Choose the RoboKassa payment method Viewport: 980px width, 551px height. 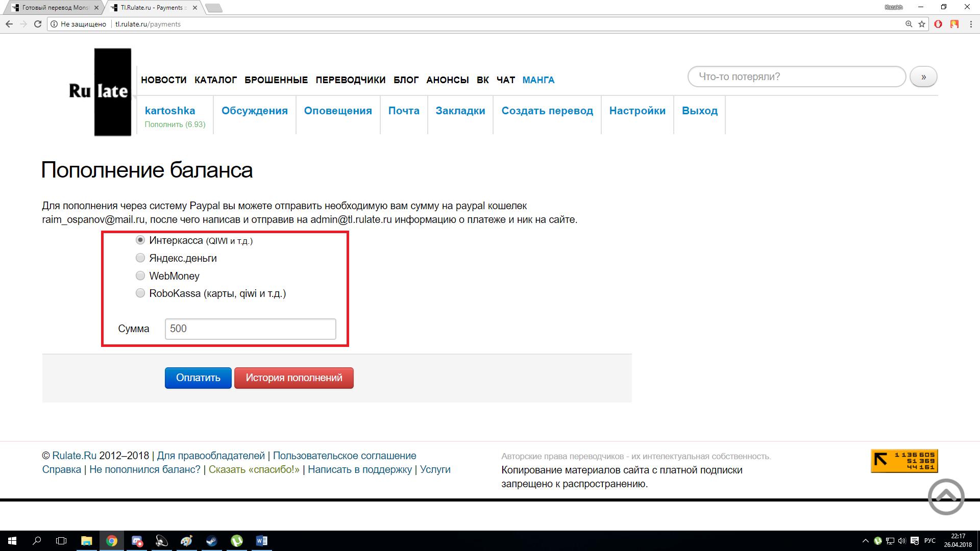tap(140, 293)
